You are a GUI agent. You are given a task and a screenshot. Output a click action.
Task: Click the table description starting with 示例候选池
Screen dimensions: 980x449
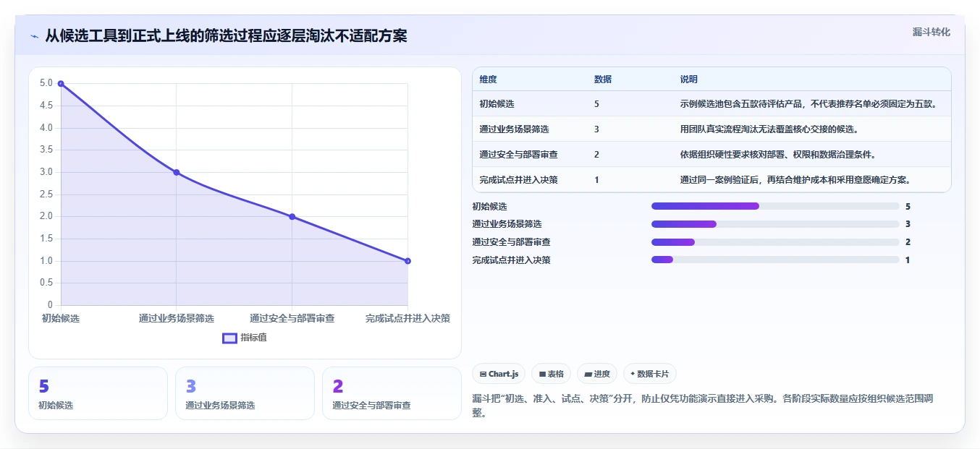tap(808, 104)
